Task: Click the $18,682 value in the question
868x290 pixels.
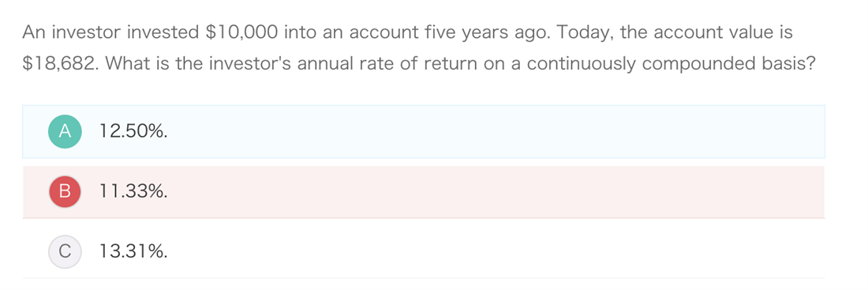Action: tap(58, 64)
